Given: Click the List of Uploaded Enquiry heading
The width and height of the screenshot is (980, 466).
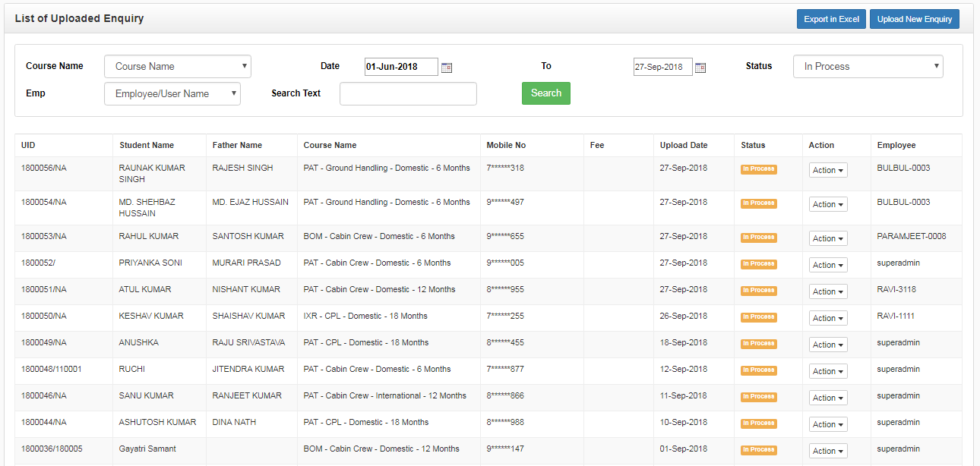Looking at the screenshot, I should pos(79,18).
